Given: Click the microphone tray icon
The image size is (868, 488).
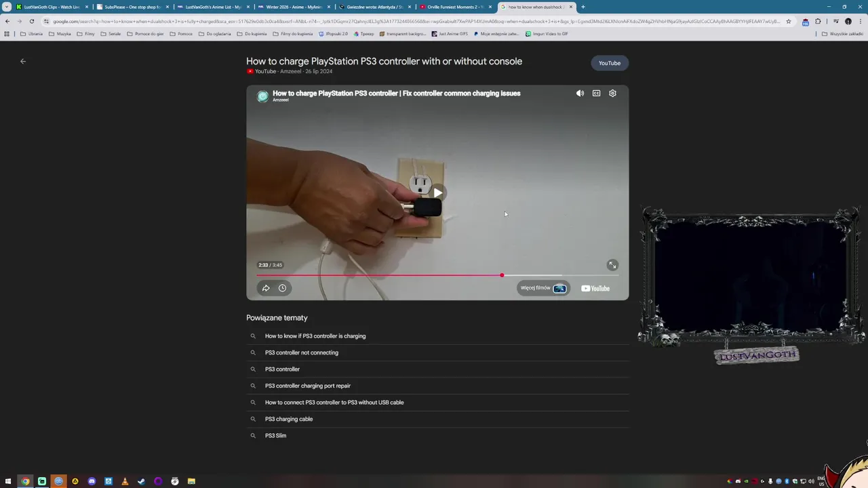Looking at the screenshot, I should point(770,481).
